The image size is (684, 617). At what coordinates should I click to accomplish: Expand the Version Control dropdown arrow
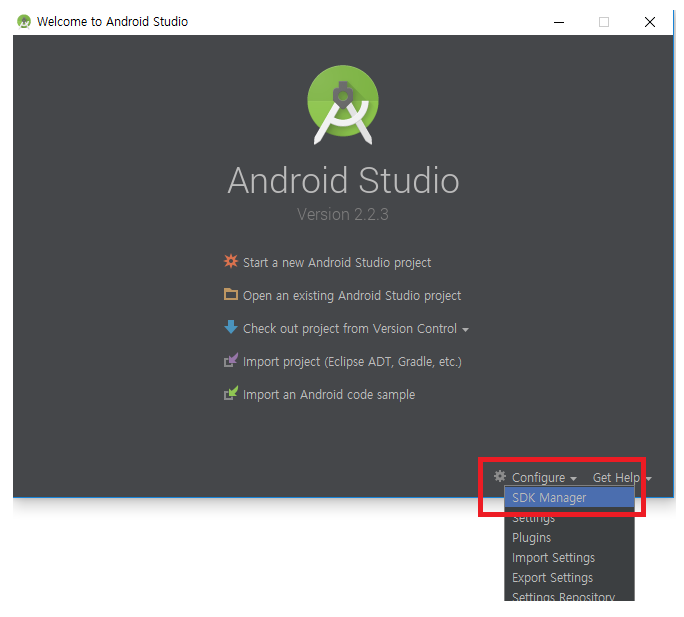coord(465,330)
